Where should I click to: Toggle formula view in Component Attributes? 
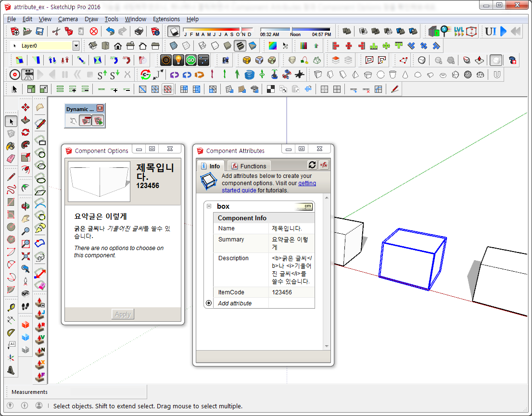pyautogui.click(x=324, y=165)
